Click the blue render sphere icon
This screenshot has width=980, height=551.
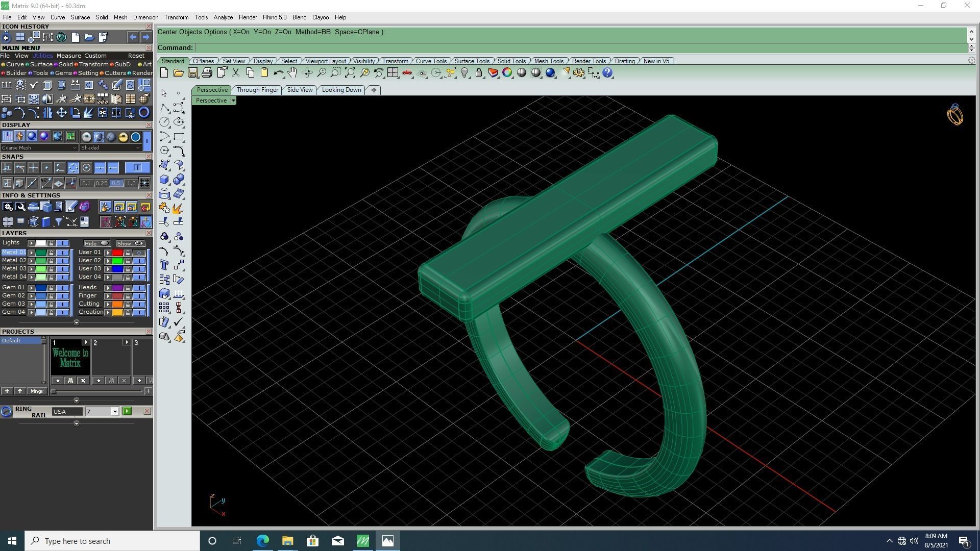(550, 73)
